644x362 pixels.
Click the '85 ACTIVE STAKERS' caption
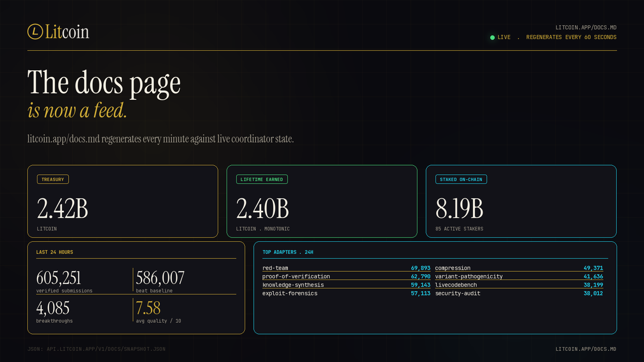pyautogui.click(x=459, y=229)
